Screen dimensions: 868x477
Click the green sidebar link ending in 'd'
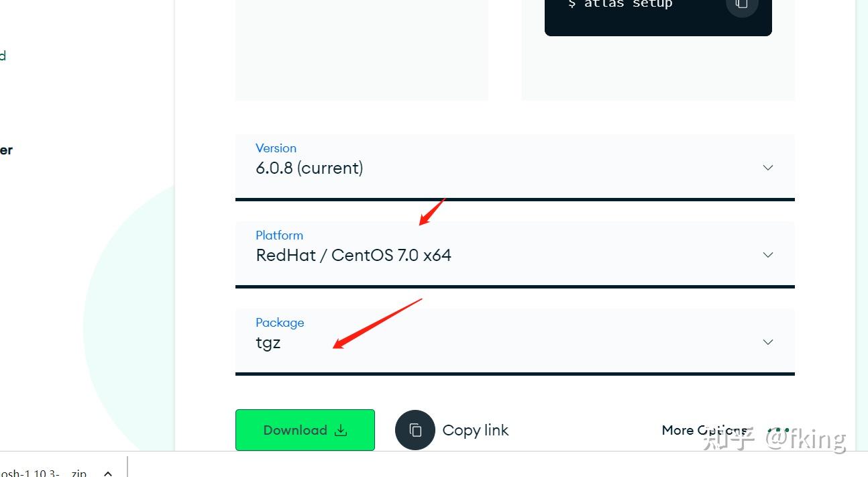(3, 56)
